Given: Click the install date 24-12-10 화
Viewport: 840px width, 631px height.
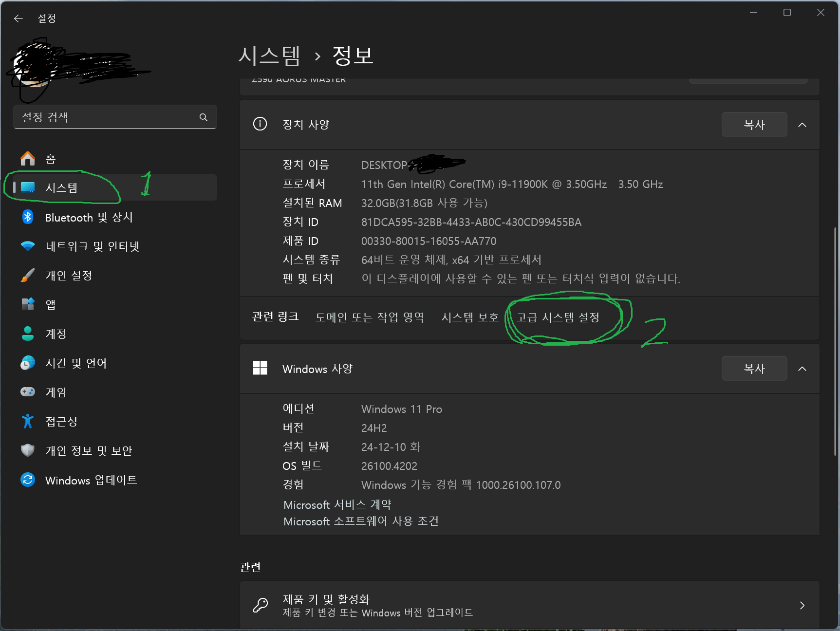Looking at the screenshot, I should tap(391, 447).
